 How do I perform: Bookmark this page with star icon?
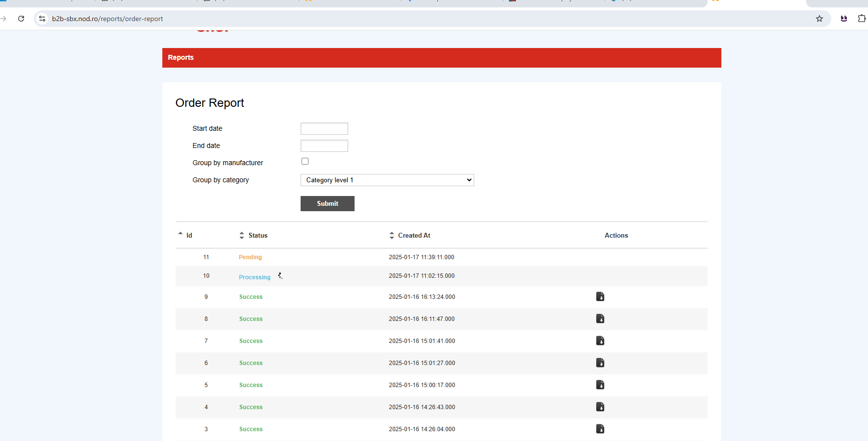(x=819, y=19)
